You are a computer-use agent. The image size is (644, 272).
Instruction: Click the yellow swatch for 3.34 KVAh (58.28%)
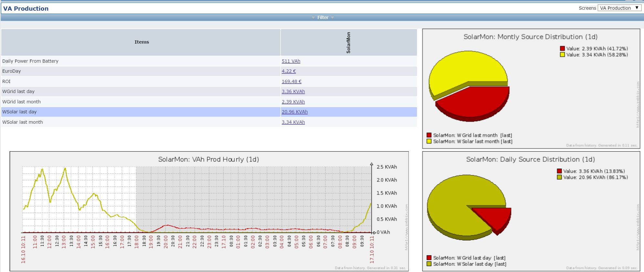[563, 55]
